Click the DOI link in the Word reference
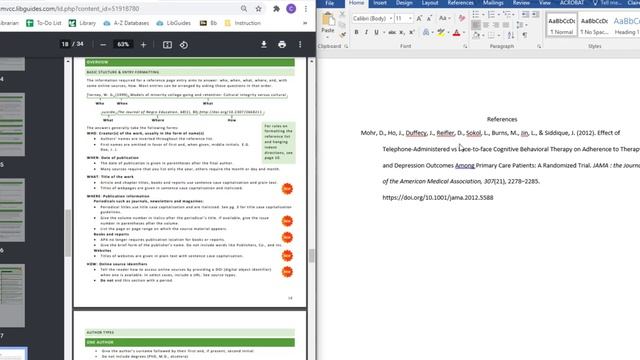640x360 pixels. (438, 198)
